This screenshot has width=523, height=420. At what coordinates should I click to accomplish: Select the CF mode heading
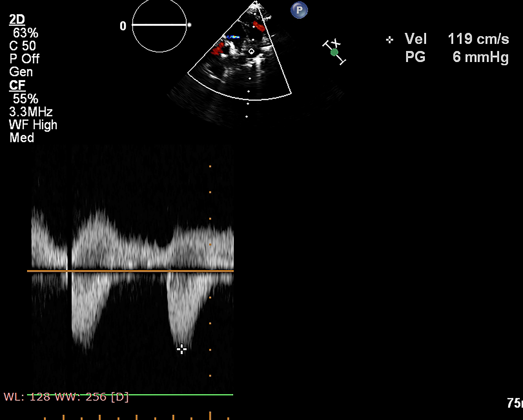click(x=17, y=85)
